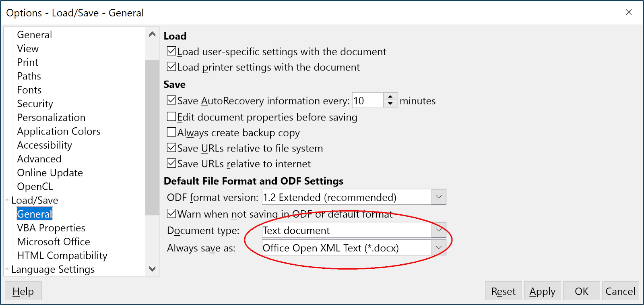Viewport: 644px width, 305px height.
Task: Select HTML Compatibility settings
Action: [x=62, y=255]
